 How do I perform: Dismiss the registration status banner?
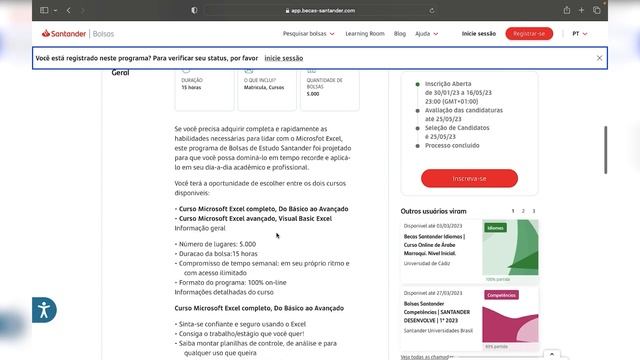599,58
